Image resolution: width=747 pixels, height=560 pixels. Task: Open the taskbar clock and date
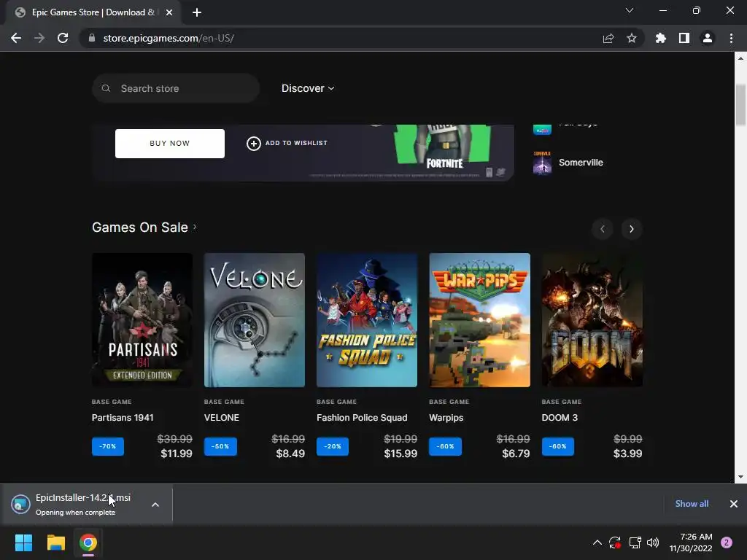click(692, 542)
